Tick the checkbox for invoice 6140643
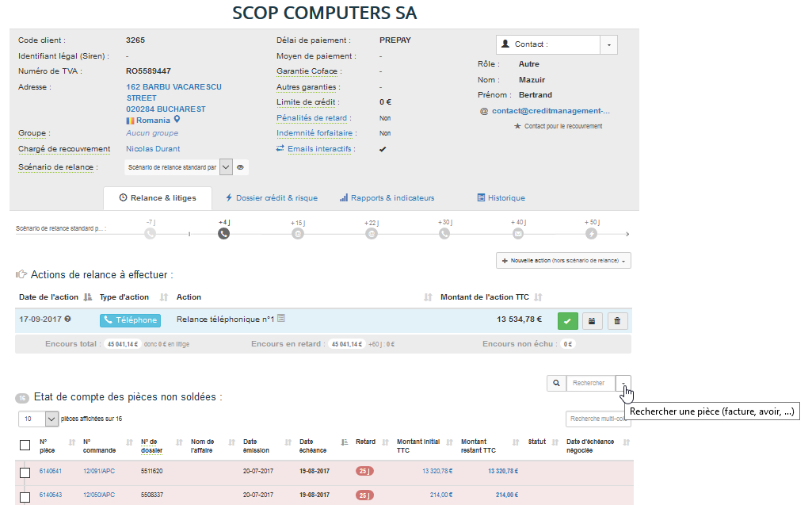The width and height of the screenshot is (812, 505). tap(25, 497)
